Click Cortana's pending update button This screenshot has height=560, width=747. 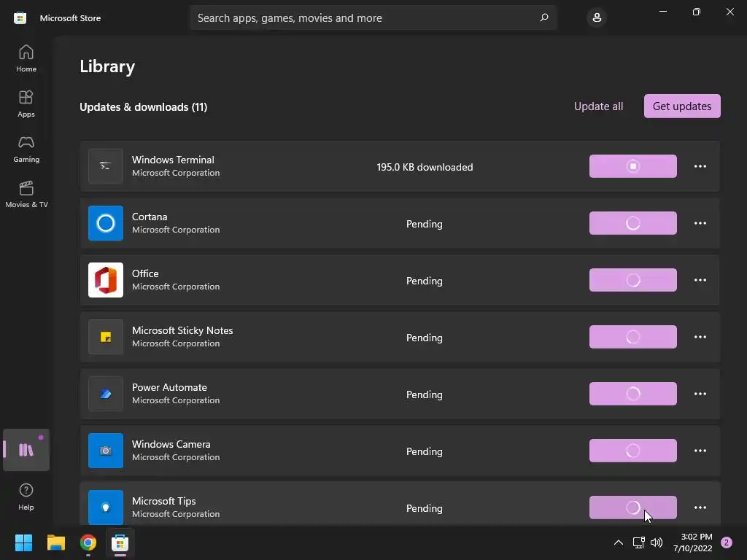[632, 223]
